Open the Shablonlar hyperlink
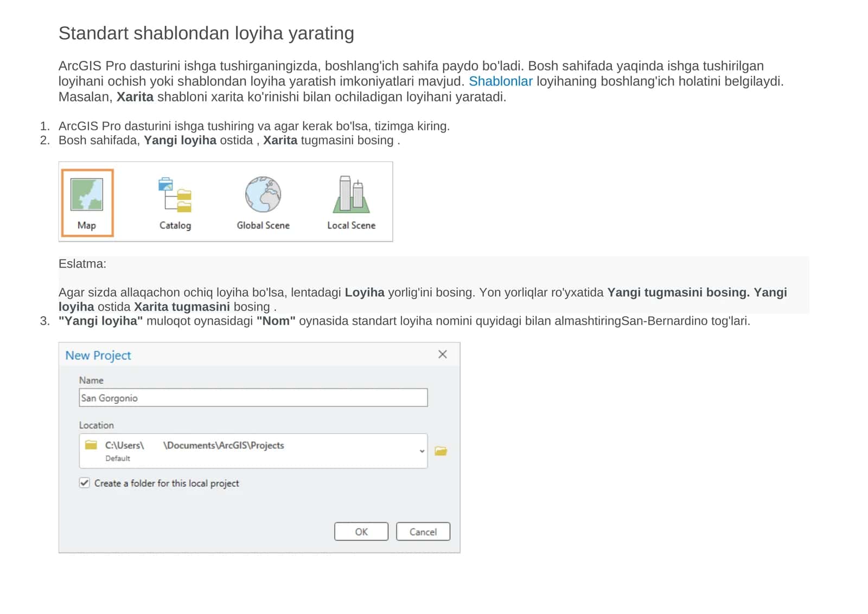868x614 pixels. (x=501, y=81)
